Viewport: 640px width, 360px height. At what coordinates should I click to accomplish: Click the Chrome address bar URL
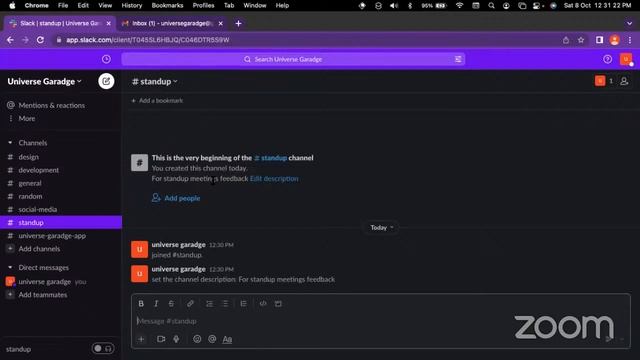point(148,40)
